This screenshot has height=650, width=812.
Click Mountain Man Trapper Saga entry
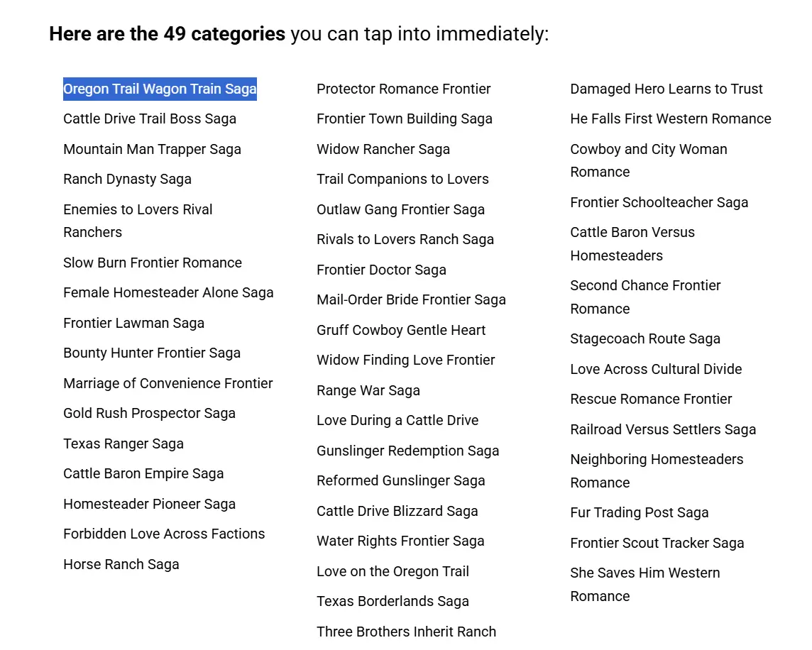click(152, 149)
